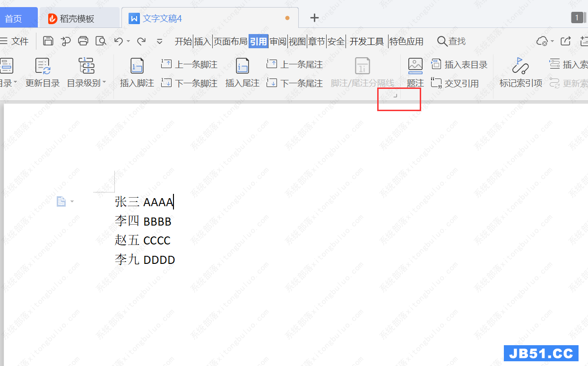This screenshot has width=588, height=366.
Task: Switch to the 插入 ribbon tab
Action: click(202, 42)
